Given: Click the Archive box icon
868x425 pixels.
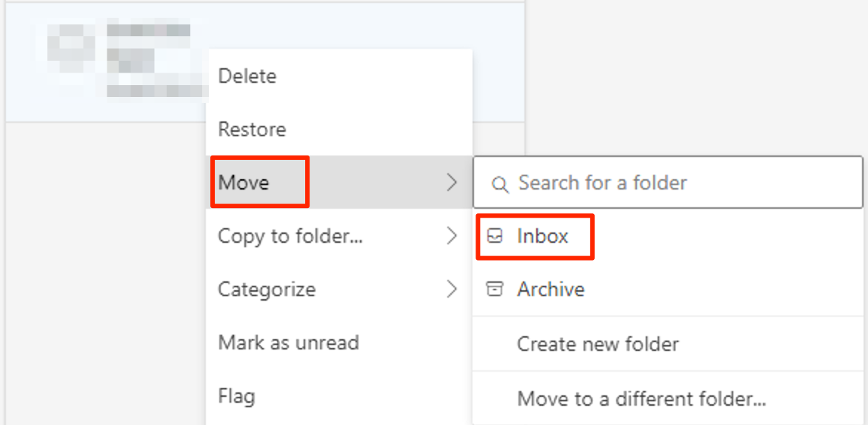Looking at the screenshot, I should (x=494, y=289).
